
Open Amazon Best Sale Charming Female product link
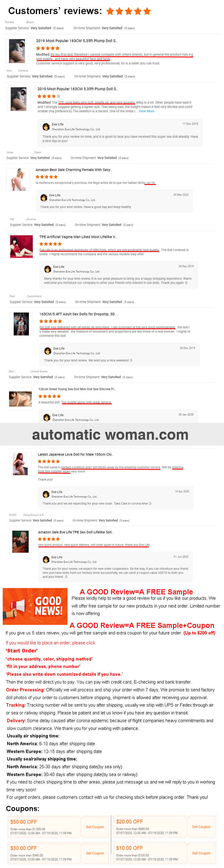click(74, 170)
